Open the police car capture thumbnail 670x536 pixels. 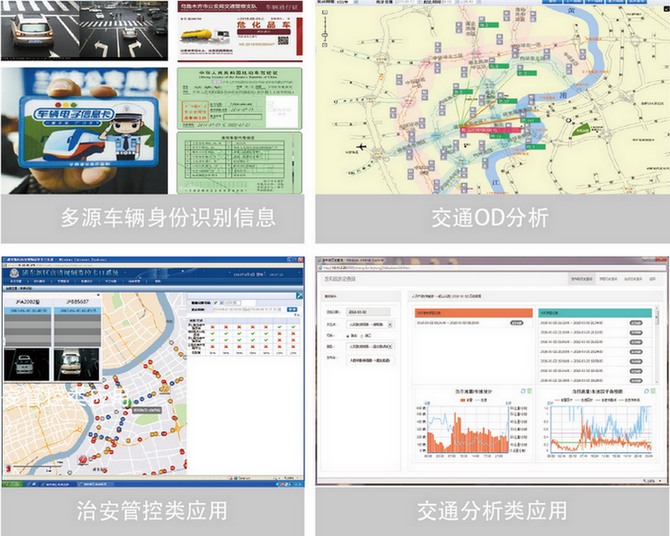pos(26,364)
